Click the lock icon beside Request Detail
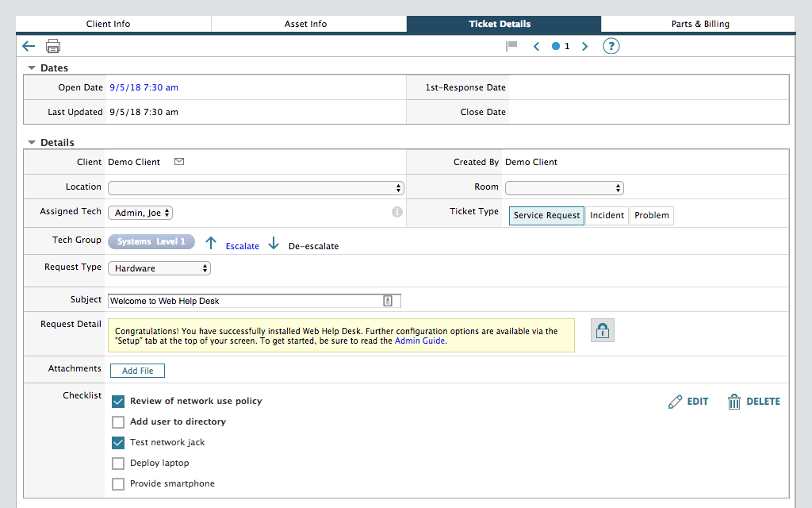 coord(602,330)
